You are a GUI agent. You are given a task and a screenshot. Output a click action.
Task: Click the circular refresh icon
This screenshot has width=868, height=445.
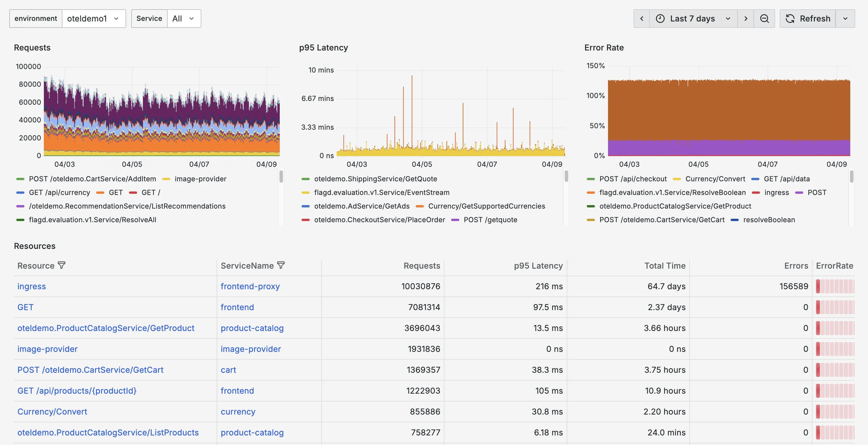(790, 19)
